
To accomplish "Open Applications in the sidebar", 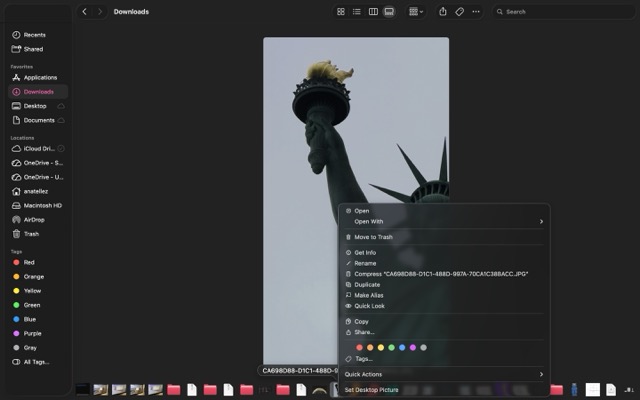I will pyautogui.click(x=38, y=78).
